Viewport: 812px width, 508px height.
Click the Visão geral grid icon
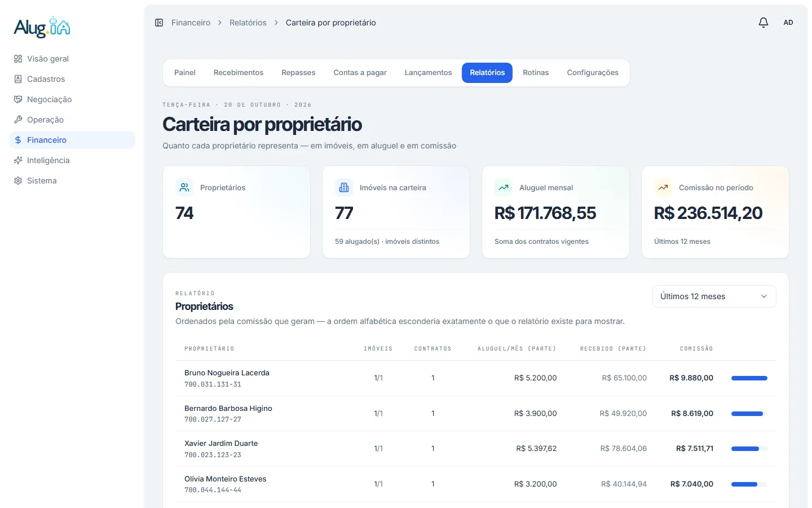click(18, 59)
